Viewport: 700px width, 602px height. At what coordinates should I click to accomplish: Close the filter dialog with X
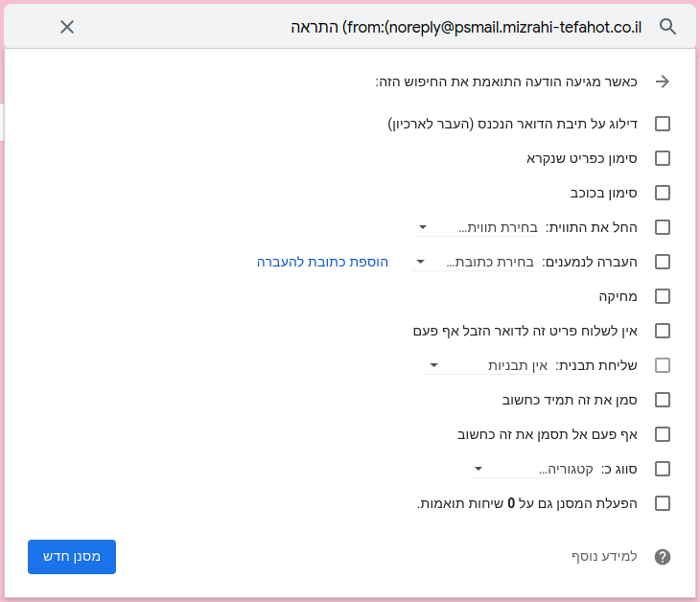[67, 27]
